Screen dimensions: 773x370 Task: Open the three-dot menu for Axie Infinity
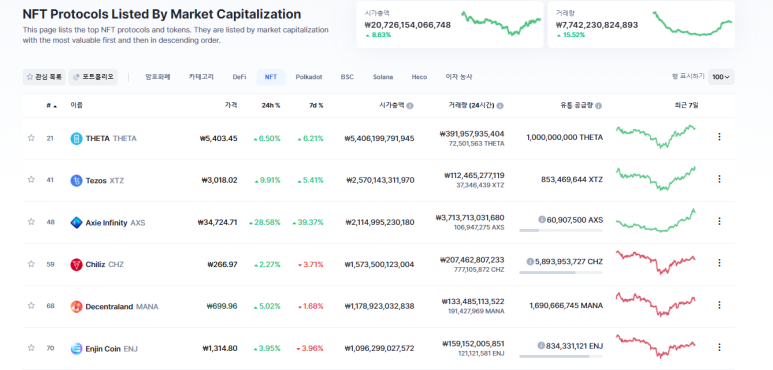point(719,221)
